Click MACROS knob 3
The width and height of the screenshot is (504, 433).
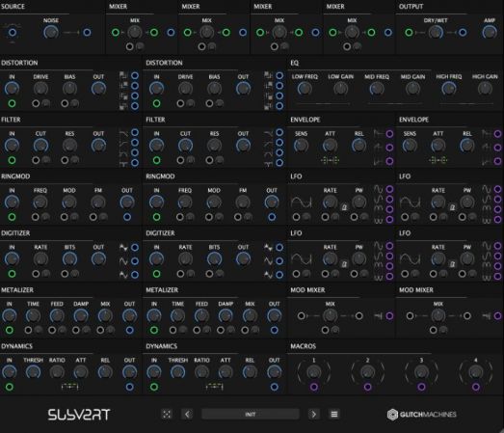(x=421, y=372)
